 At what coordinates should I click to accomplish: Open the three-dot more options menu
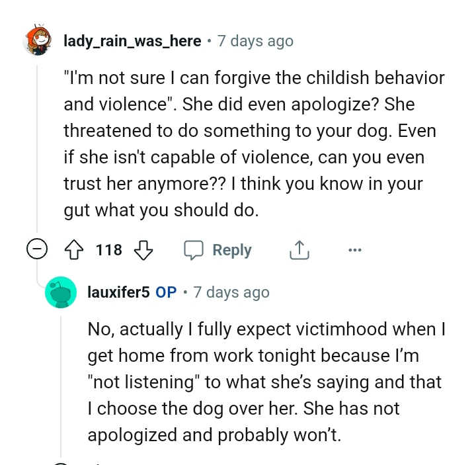(x=354, y=250)
